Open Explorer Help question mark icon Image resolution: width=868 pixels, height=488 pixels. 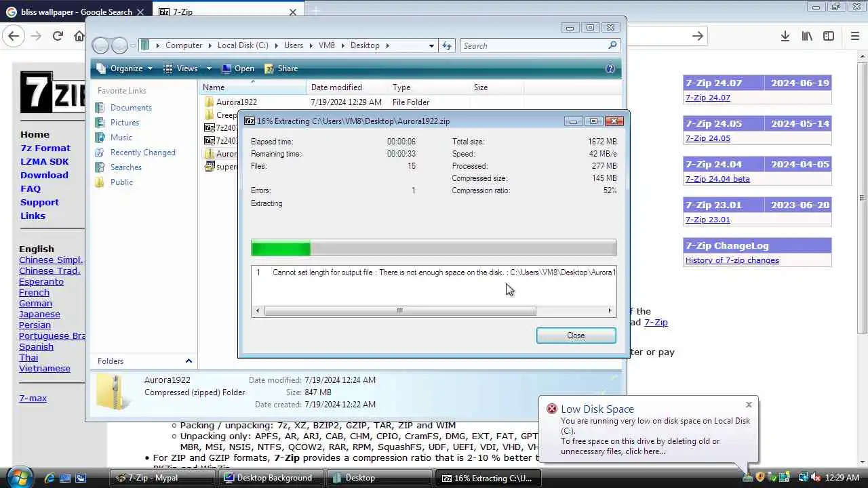pos(610,68)
